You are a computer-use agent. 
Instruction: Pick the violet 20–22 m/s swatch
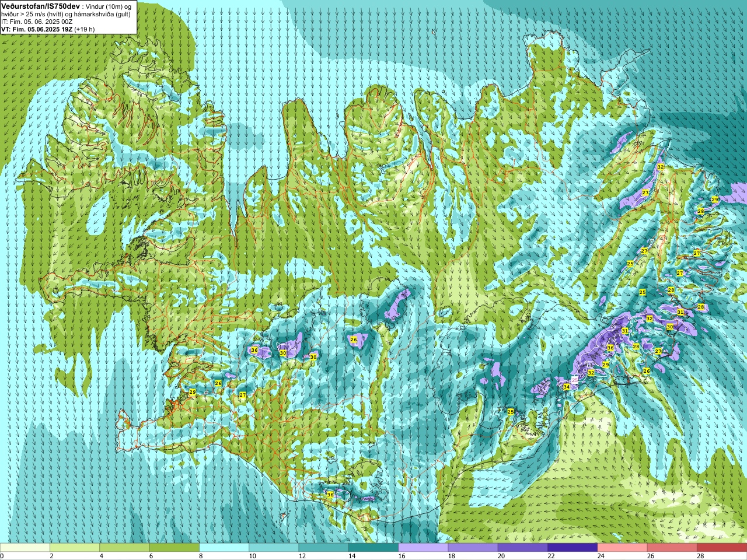pyautogui.click(x=523, y=548)
